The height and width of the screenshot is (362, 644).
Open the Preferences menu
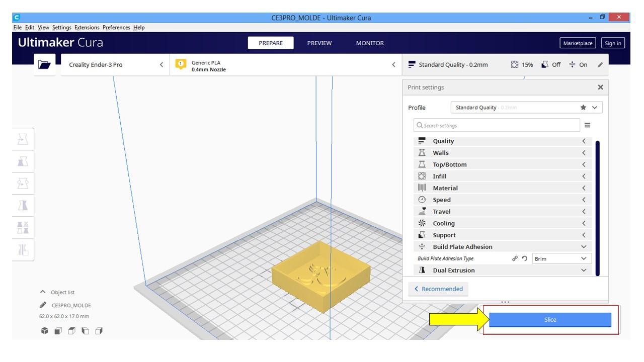pos(117,28)
